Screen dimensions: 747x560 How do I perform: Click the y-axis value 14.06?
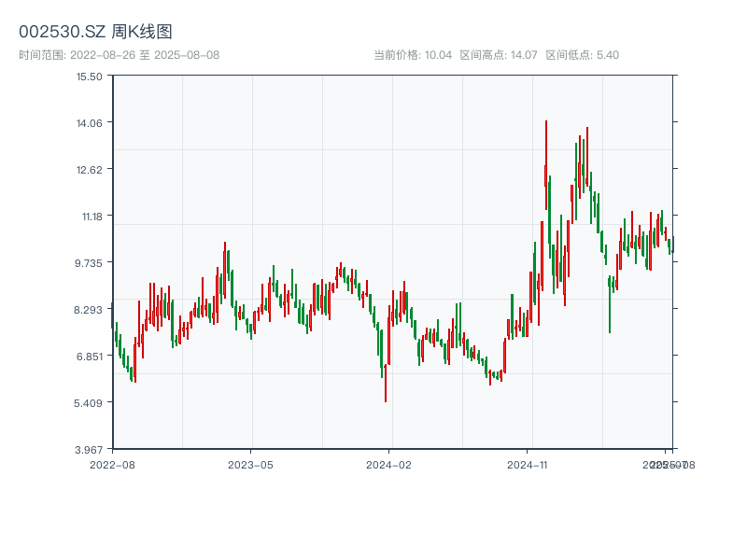pyautogui.click(x=89, y=123)
